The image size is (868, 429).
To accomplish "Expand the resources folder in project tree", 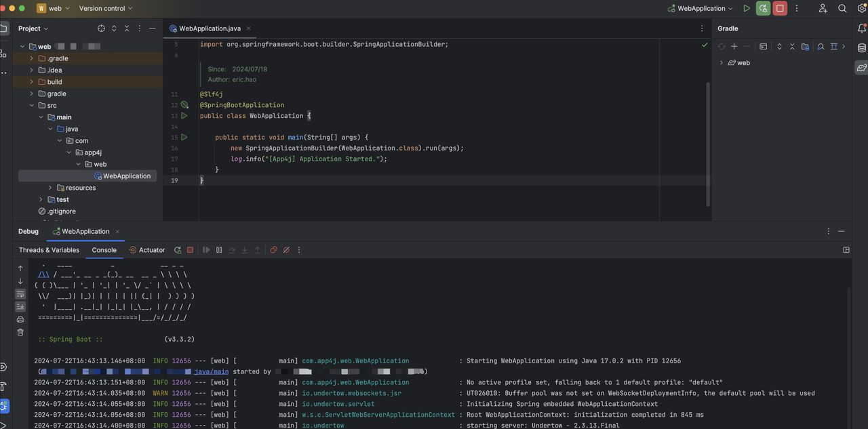I will (x=50, y=188).
